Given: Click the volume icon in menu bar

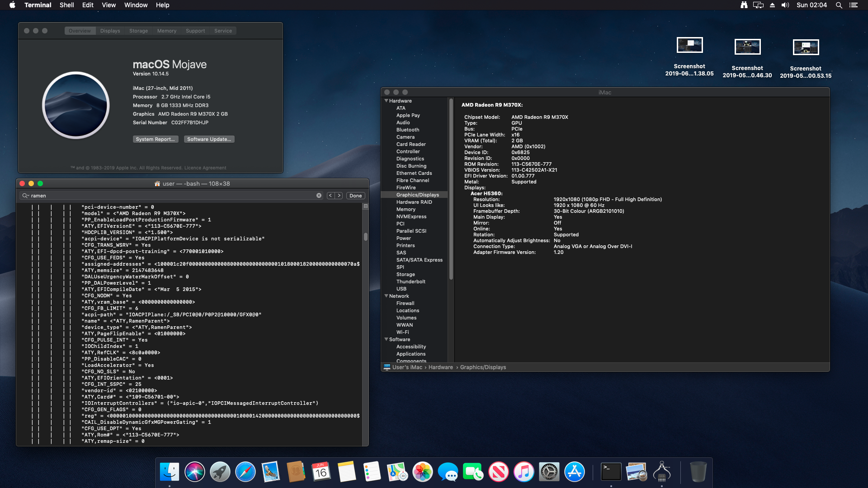Looking at the screenshot, I should click(x=785, y=5).
